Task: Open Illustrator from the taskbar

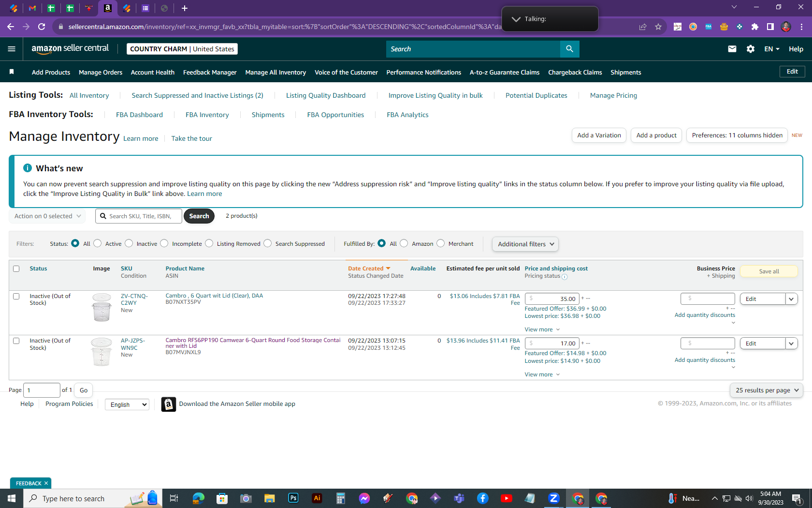Action: 317,498
